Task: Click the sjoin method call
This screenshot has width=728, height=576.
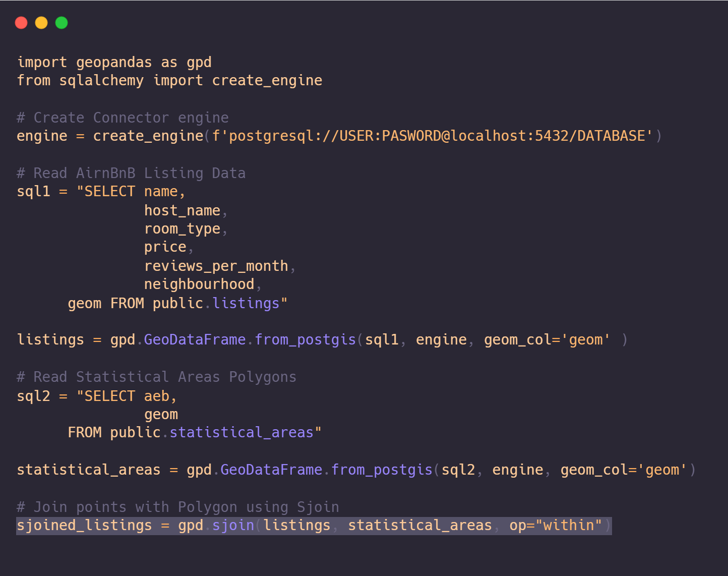Action: pyautogui.click(x=233, y=526)
